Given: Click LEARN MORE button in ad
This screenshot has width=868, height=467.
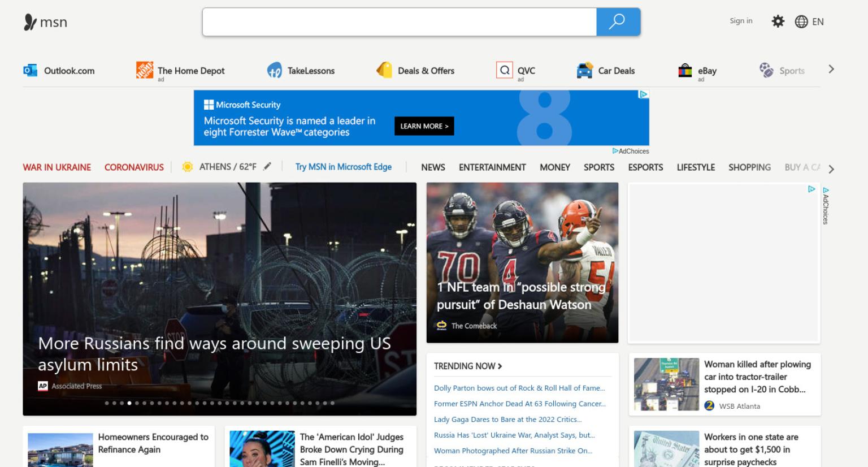Looking at the screenshot, I should (x=424, y=126).
